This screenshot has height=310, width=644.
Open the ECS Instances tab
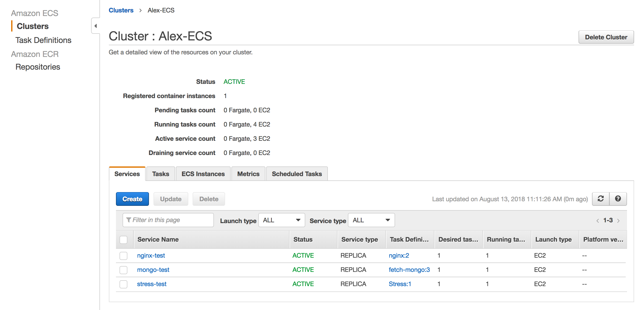[x=203, y=174]
